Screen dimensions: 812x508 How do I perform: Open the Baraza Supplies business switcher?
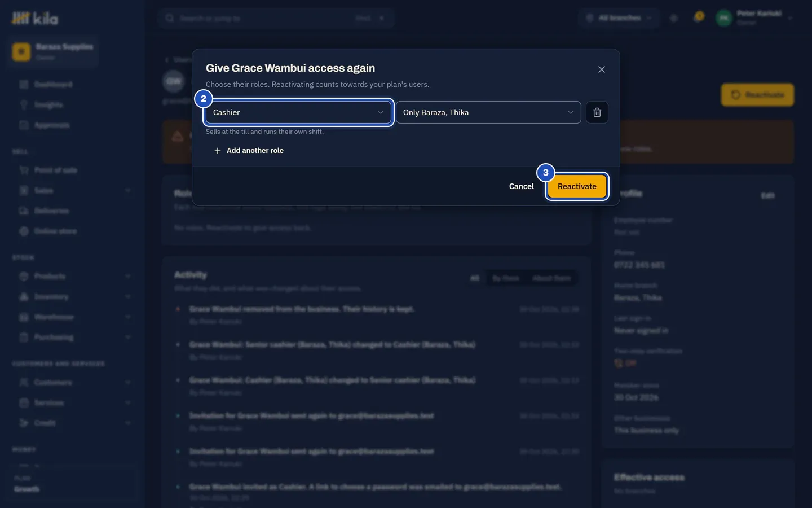[53, 51]
